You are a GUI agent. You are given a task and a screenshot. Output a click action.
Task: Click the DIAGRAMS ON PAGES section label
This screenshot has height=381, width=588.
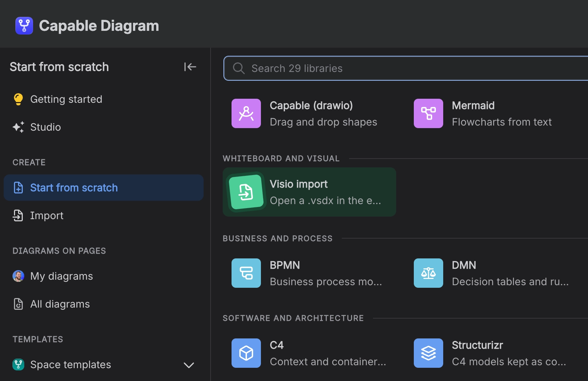59,251
